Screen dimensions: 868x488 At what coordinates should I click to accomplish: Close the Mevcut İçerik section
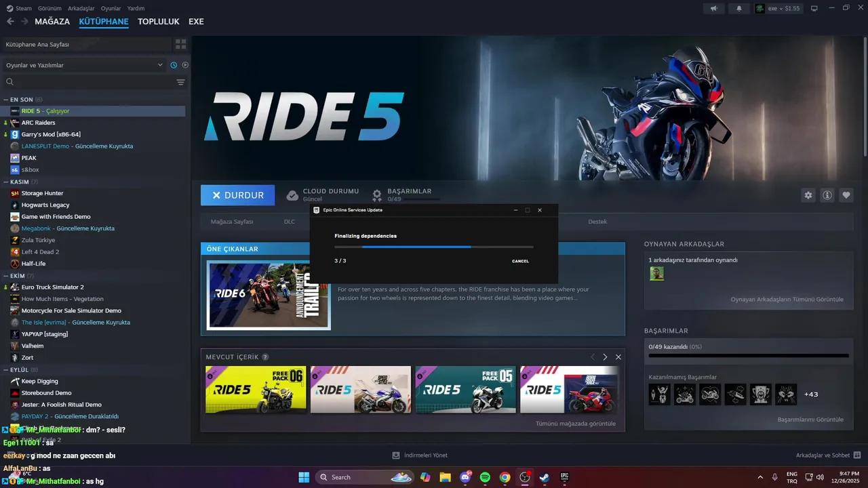[618, 357]
